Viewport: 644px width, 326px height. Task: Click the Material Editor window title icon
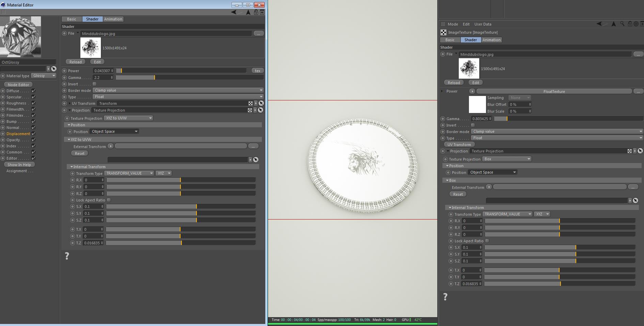tap(3, 5)
